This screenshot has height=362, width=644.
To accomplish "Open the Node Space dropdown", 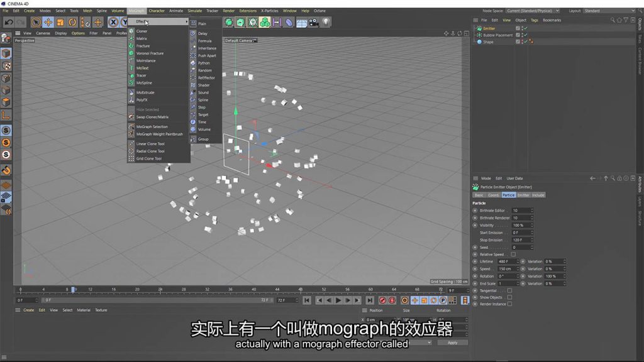I will tap(533, 11).
